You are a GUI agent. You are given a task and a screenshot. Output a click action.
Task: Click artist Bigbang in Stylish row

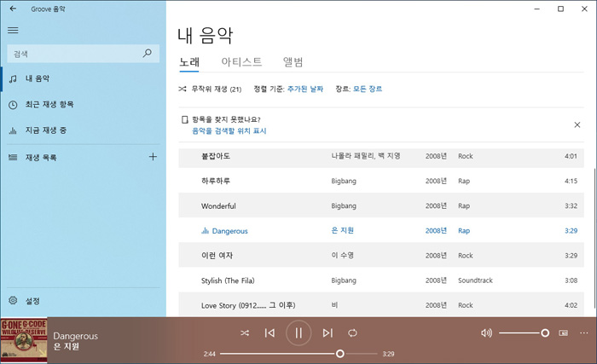(344, 280)
